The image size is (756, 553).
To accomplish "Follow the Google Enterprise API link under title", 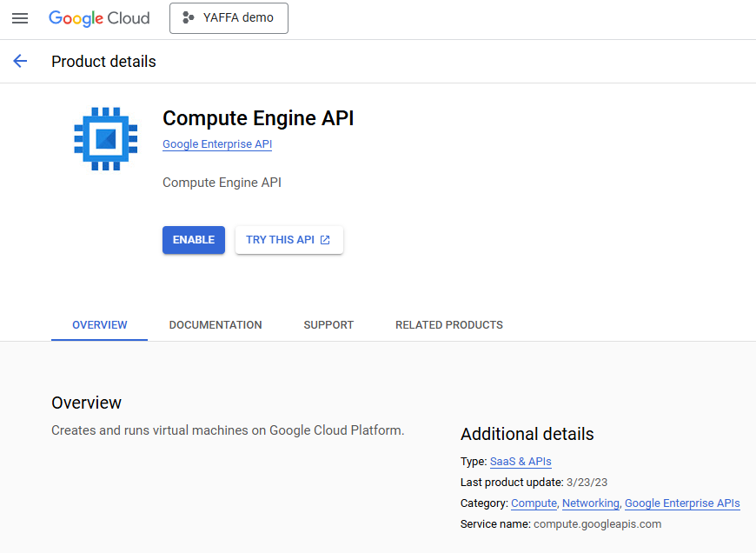I will [217, 144].
